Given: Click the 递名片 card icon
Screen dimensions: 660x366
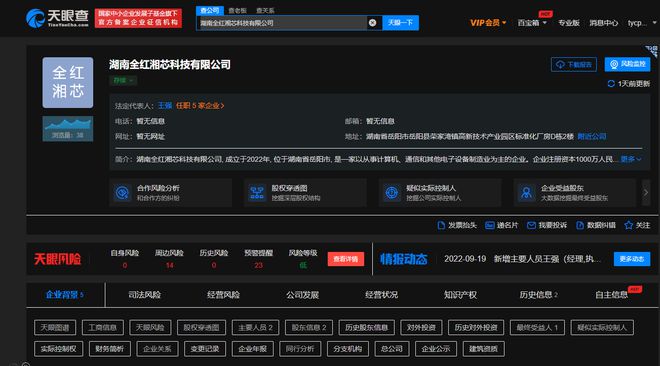Looking at the screenshot, I should click(x=490, y=225).
